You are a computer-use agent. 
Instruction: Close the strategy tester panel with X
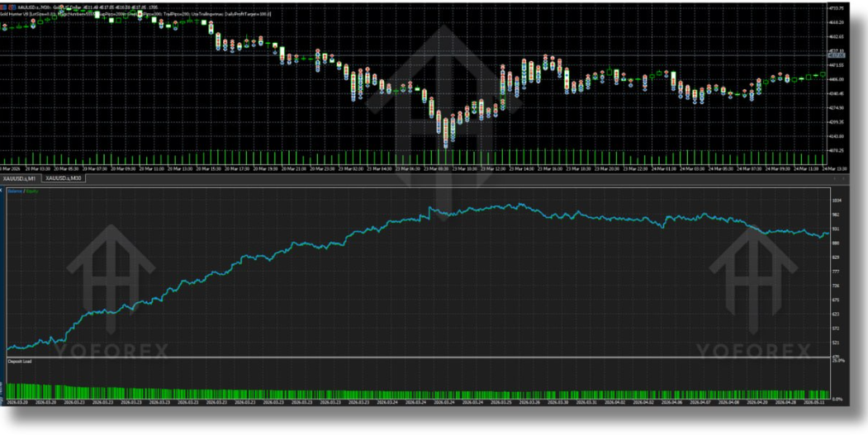coord(2,190)
